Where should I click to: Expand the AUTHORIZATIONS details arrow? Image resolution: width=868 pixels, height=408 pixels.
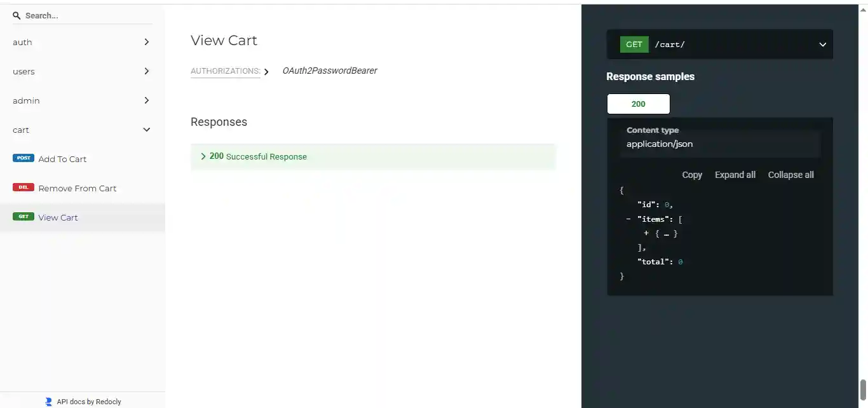click(x=267, y=72)
